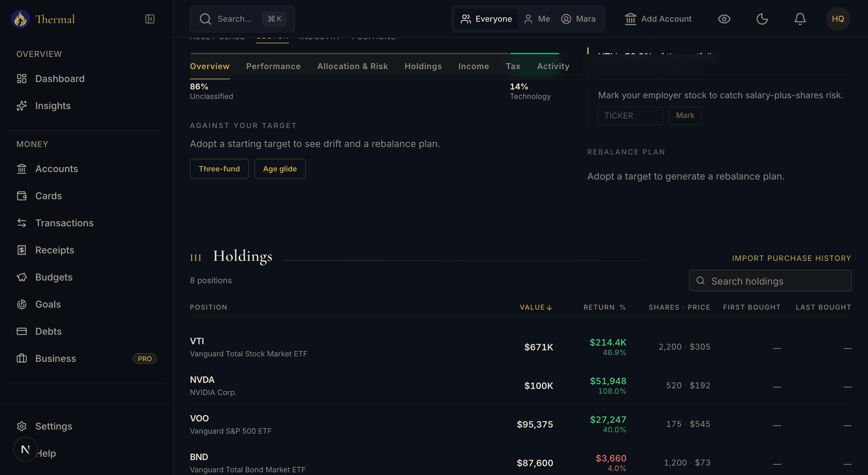The image size is (868, 475).
Task: Focus the top Search... field
Action: 242,19
